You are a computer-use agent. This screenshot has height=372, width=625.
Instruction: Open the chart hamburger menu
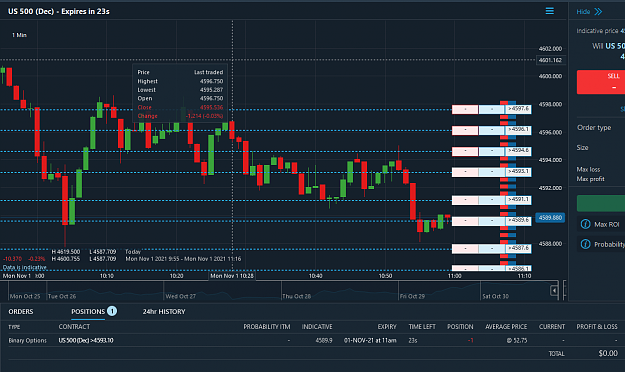(549, 11)
